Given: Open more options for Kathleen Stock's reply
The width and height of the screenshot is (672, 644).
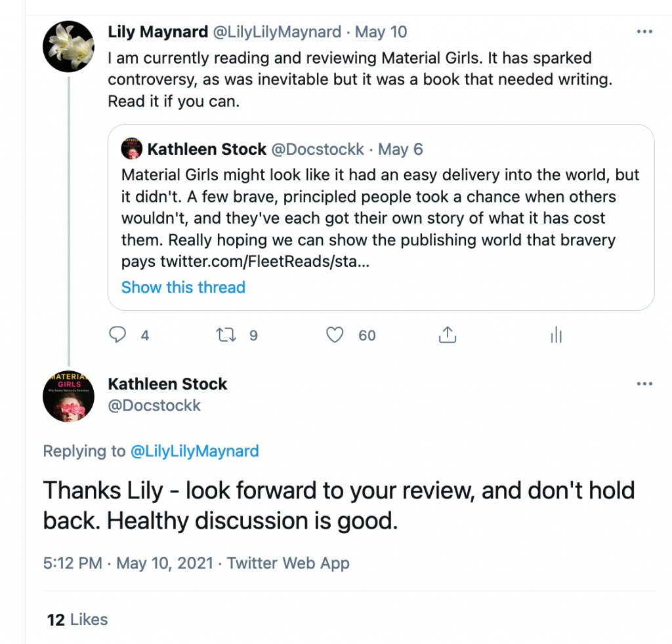Looking at the screenshot, I should tap(644, 384).
